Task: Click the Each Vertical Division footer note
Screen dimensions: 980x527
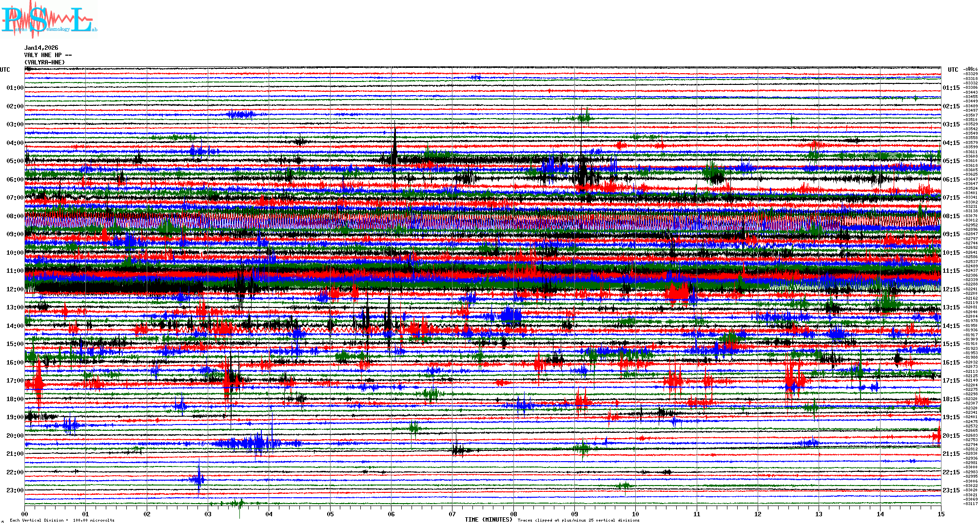Action: 62,520
